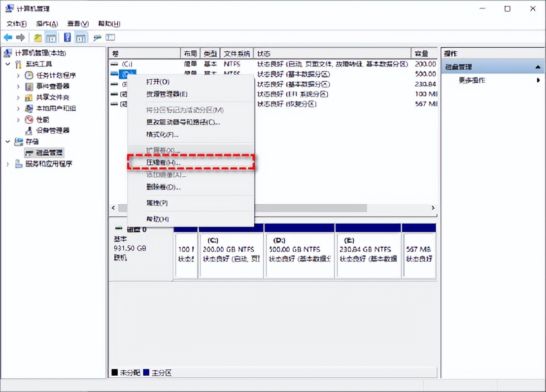
Task: Click the 性能 icon in the tree
Action: click(x=29, y=120)
